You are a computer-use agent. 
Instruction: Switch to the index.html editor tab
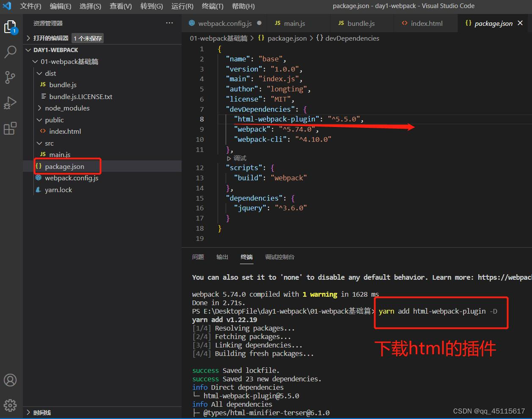[426, 23]
